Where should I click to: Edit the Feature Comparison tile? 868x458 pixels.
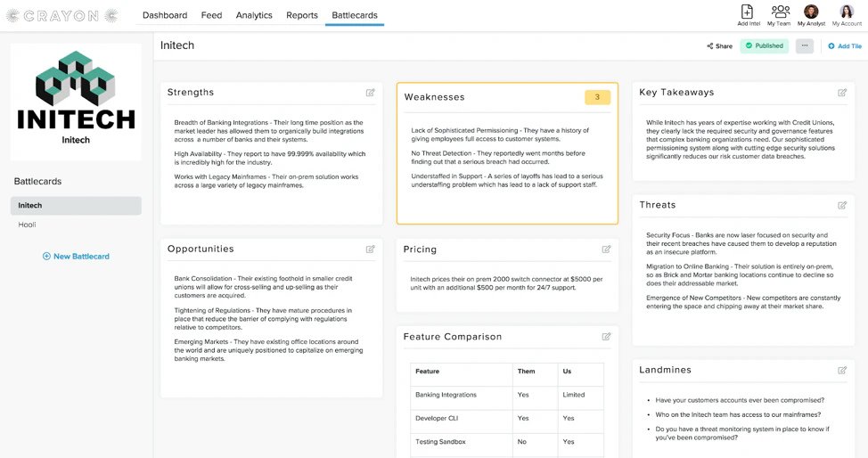pyautogui.click(x=606, y=337)
